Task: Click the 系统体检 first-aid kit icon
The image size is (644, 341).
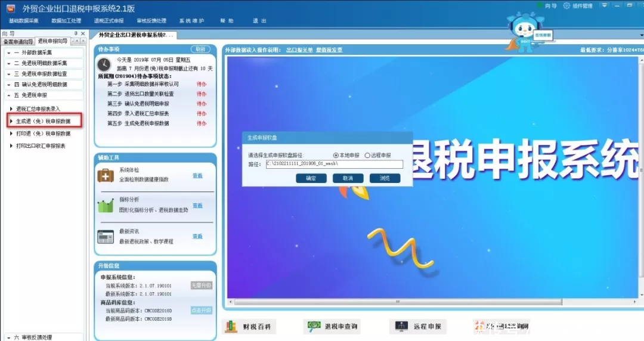Action: (106, 175)
